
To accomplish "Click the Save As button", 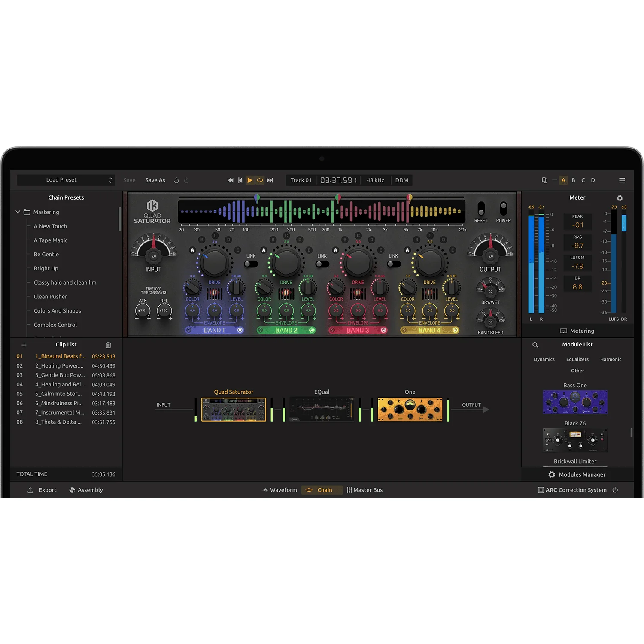I will (155, 180).
